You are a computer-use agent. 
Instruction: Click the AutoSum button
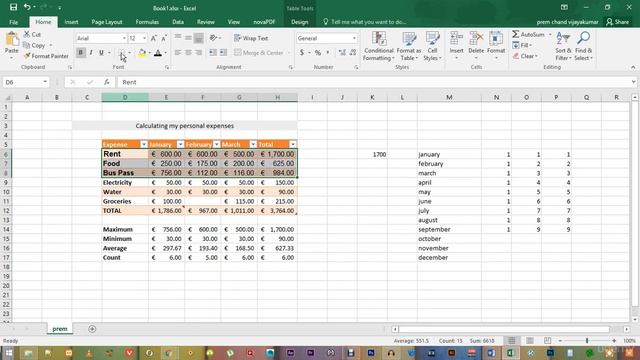point(529,35)
